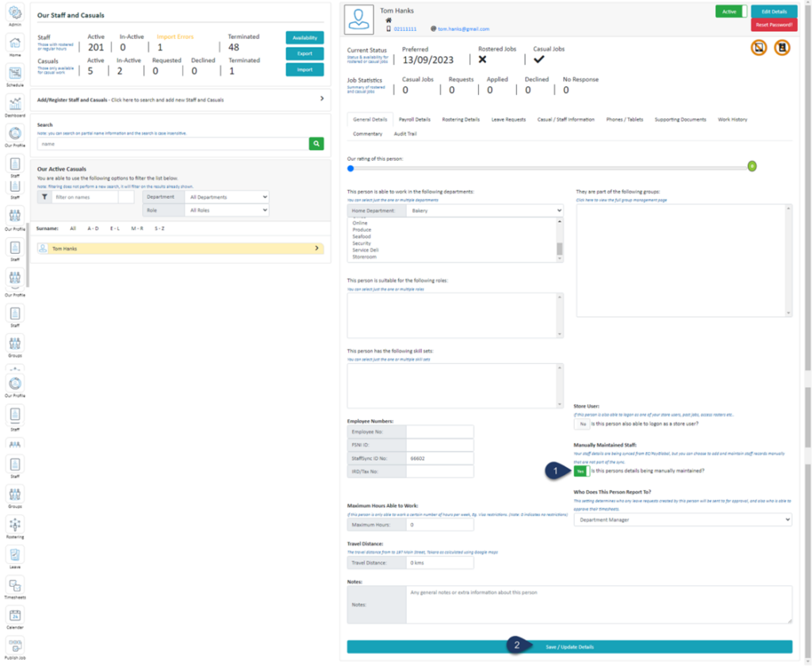Open Publish Job from the sidebar
812x666 pixels.
click(15, 649)
